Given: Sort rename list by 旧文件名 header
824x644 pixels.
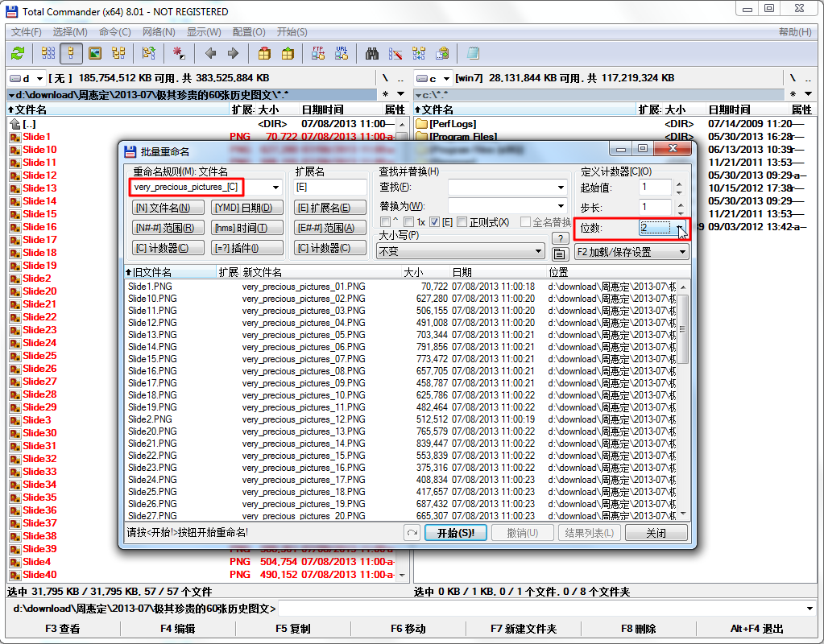Looking at the screenshot, I should pos(171,272).
